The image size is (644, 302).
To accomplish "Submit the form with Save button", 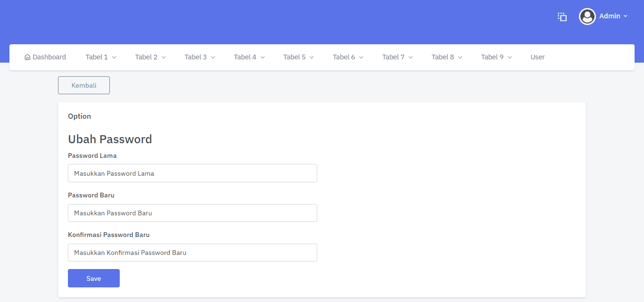I will point(94,278).
